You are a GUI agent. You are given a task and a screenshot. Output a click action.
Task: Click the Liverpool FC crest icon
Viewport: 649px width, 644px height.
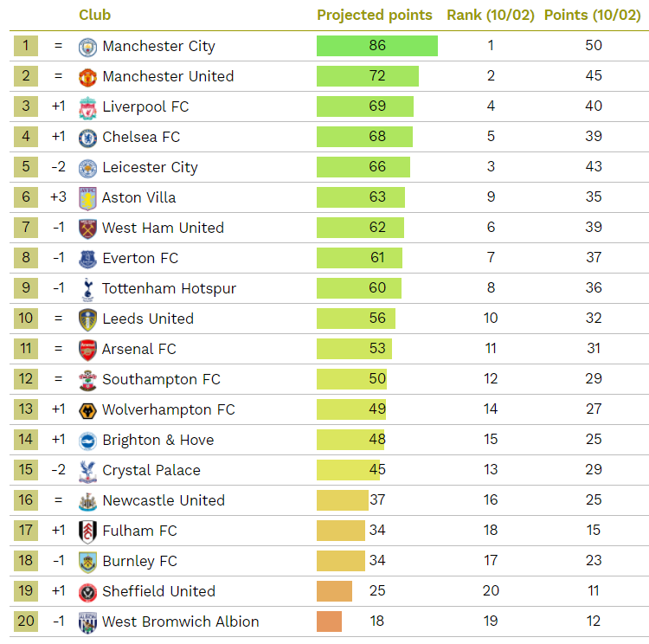87,107
